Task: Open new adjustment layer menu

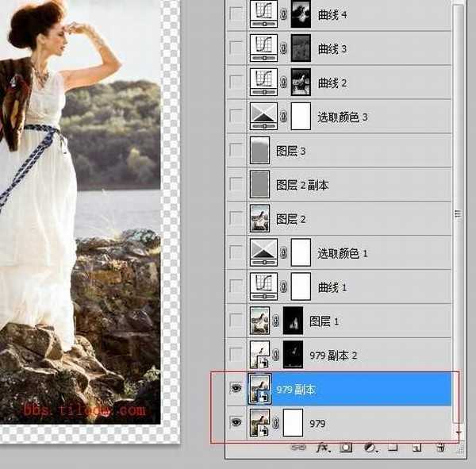Action: 369,448
